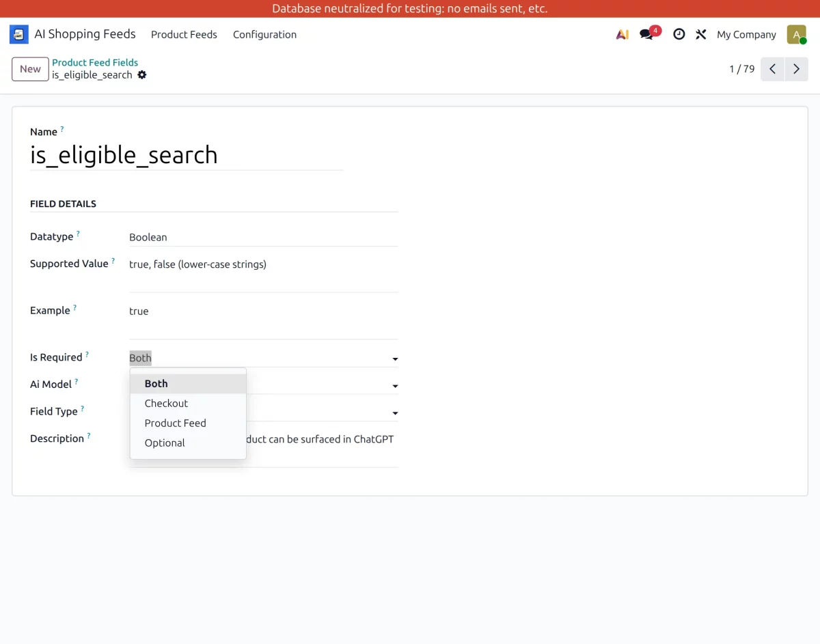This screenshot has height=644, width=820.
Task: Go to the previous record arrow
Action: 772,69
